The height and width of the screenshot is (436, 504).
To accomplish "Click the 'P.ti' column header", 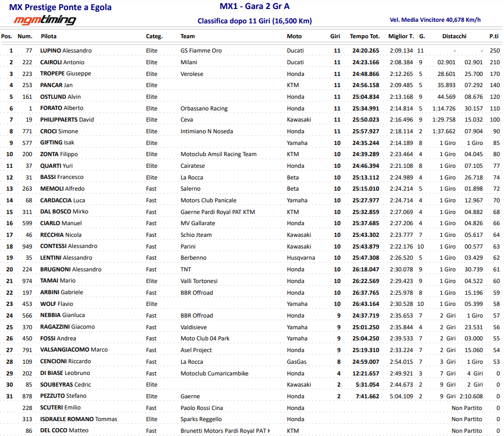I will 494,36.
